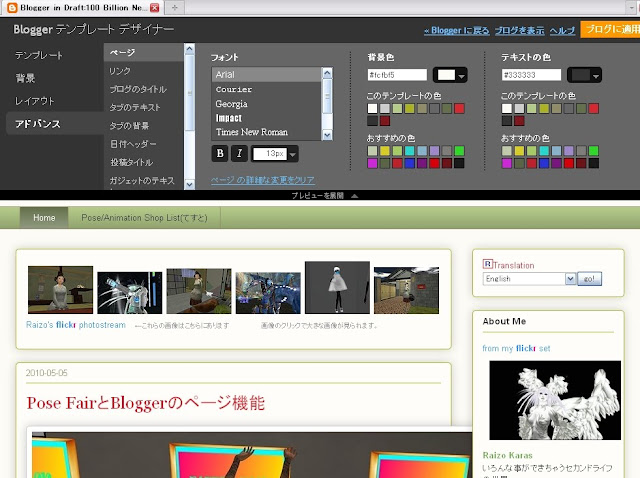Image resolution: width=640 pixels, height=478 pixels.
Task: Click the go! translation button
Action: tap(589, 279)
